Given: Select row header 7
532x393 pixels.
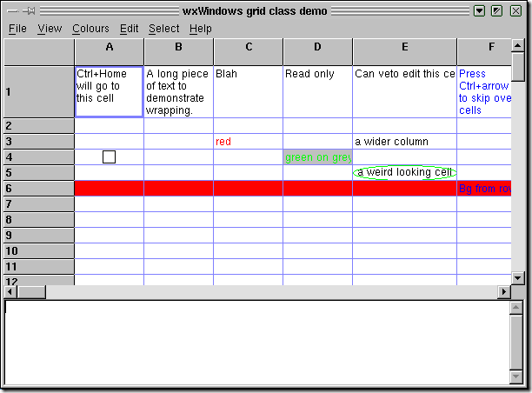Looking at the screenshot, I should click(x=39, y=204).
